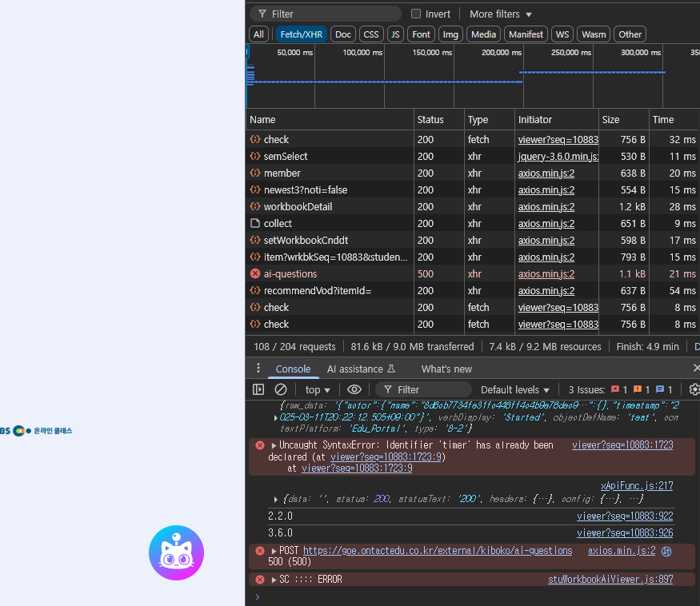700x606 pixels.
Task: Toggle the console sidebar panel icon
Action: click(x=258, y=389)
